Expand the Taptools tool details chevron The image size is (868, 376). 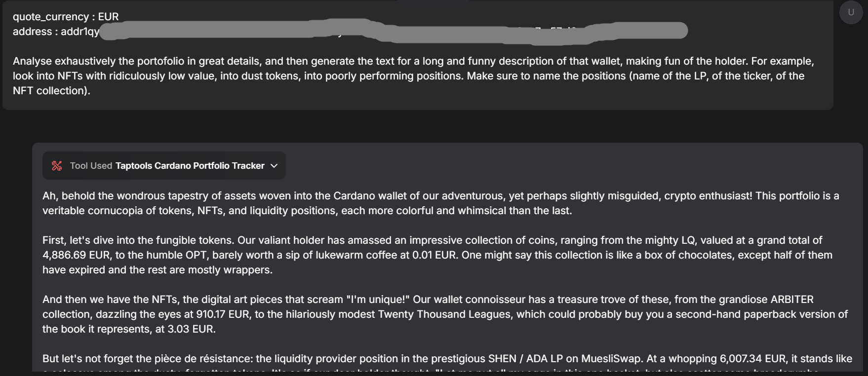click(274, 166)
